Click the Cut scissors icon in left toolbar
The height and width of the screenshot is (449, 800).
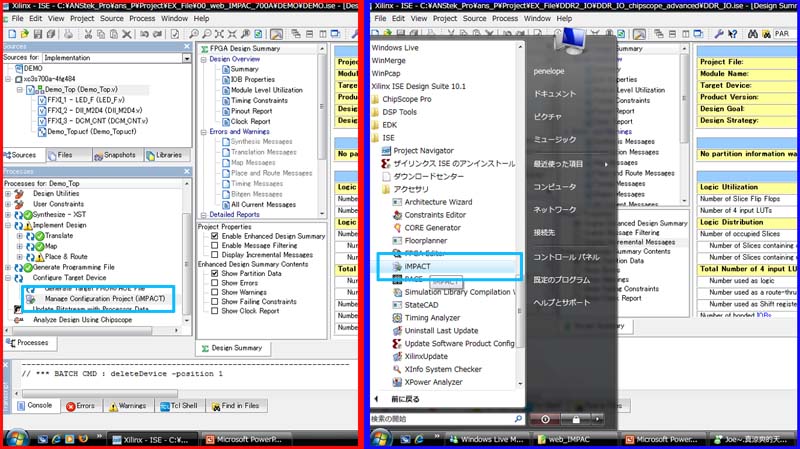coord(88,34)
